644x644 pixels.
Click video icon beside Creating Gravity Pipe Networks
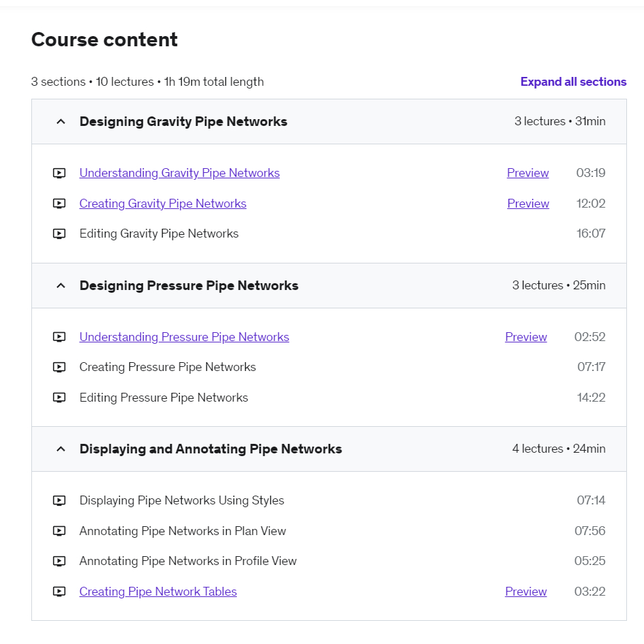[59, 204]
